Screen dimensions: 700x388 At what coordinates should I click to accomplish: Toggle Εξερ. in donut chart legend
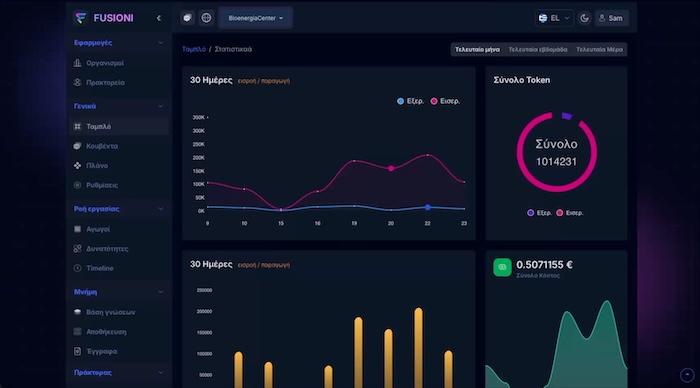[539, 213]
